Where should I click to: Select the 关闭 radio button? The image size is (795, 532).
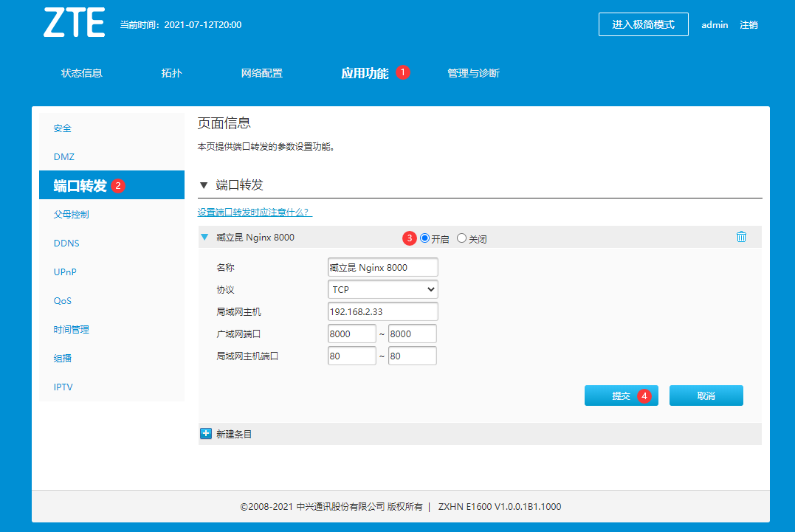point(462,238)
